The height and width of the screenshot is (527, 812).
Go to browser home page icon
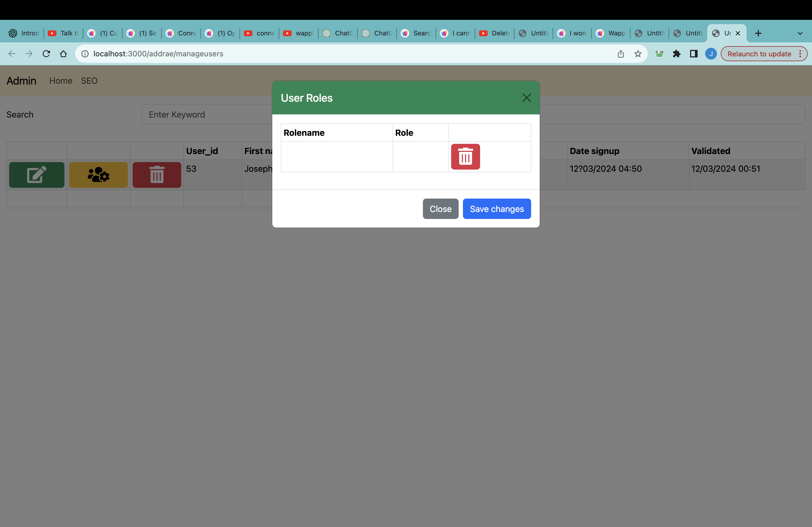63,53
